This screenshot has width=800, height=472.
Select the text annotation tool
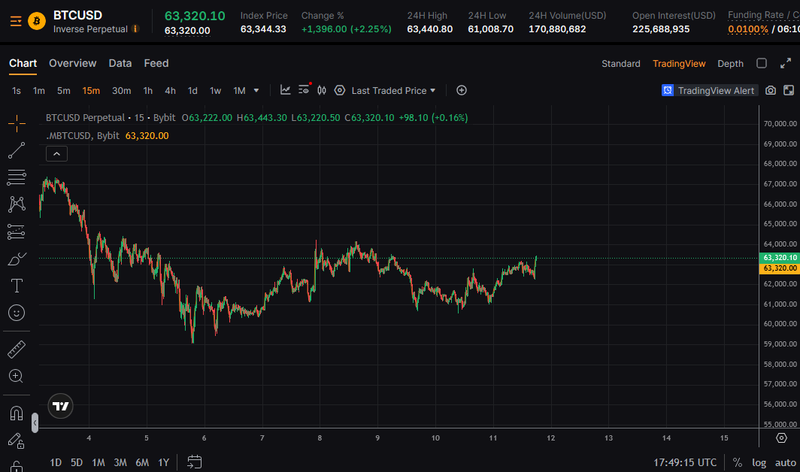click(16, 286)
